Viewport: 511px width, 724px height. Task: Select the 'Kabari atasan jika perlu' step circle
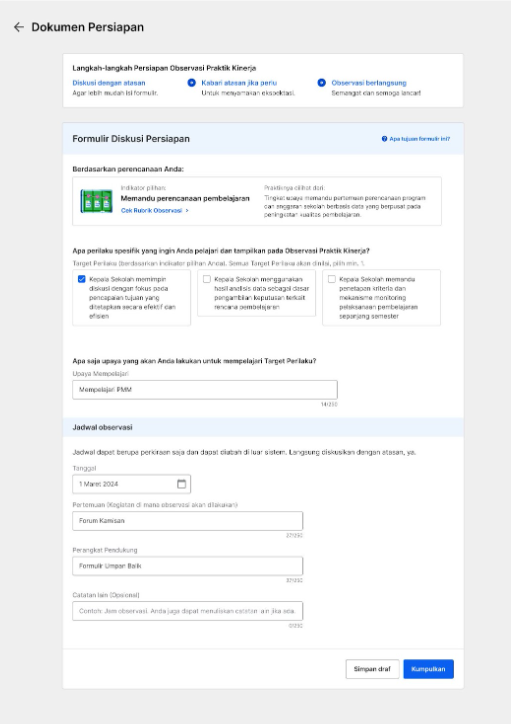192,83
